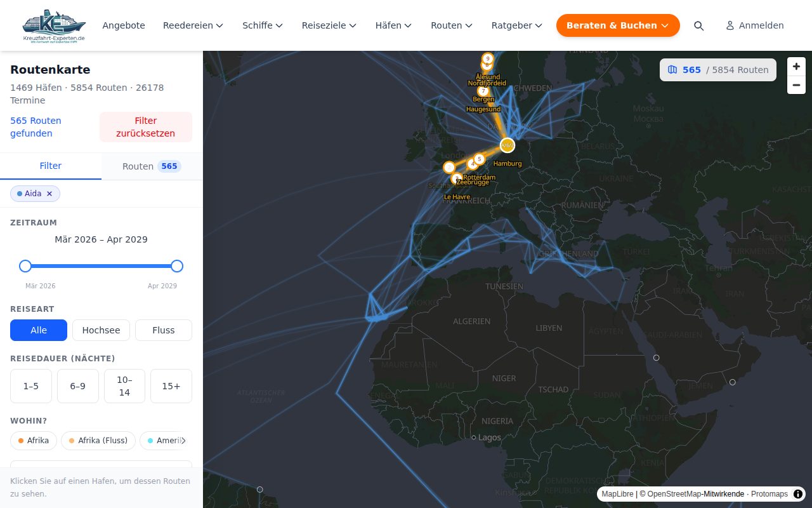812x508 pixels.
Task: Select the Hamburg port marker
Action: tap(507, 145)
